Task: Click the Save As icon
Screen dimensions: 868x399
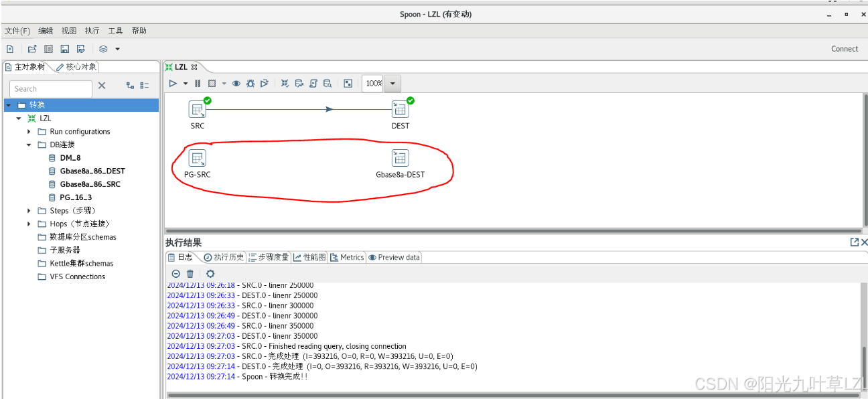Action: pos(81,49)
